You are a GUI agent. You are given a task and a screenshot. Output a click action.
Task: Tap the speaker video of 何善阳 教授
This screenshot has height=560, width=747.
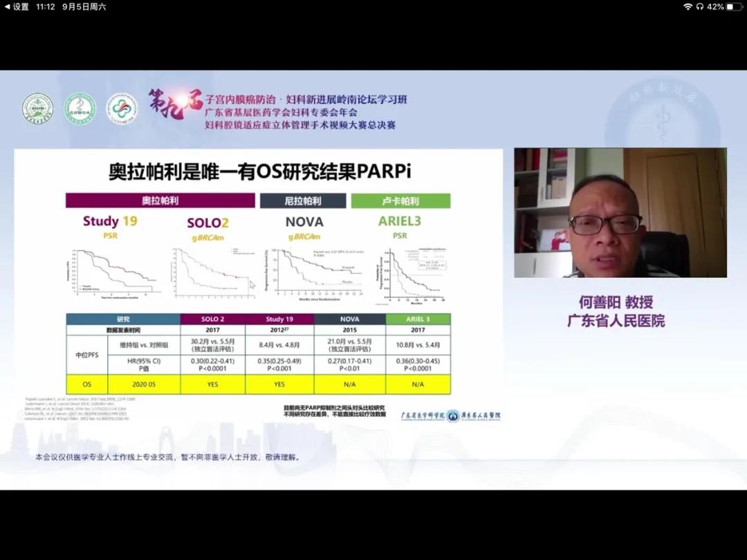[620, 212]
